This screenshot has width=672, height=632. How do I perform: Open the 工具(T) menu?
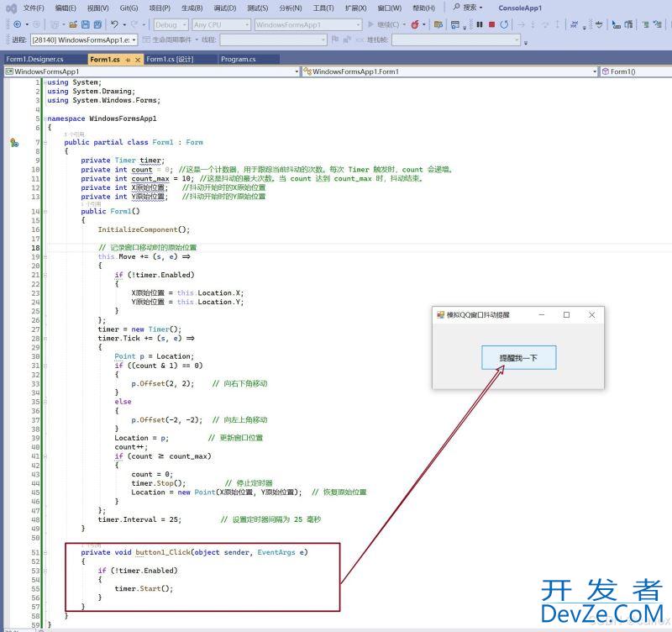[x=323, y=8]
